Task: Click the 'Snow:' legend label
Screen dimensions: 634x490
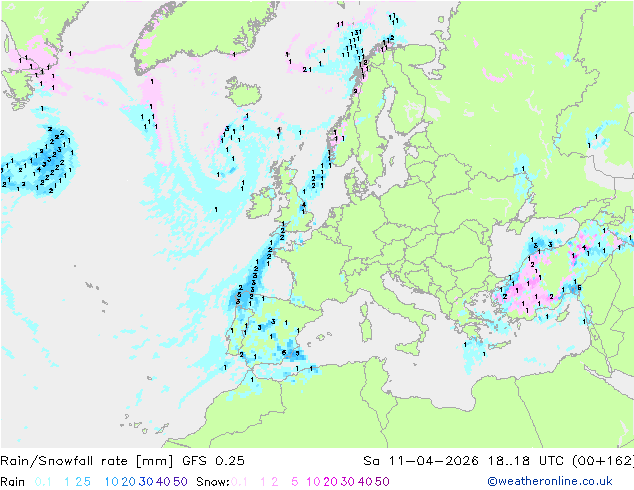Action: (x=213, y=482)
